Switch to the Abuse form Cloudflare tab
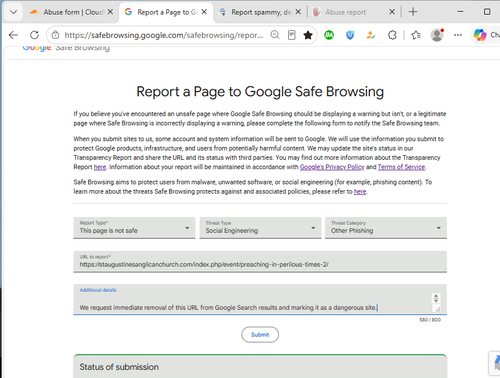This screenshot has height=378, width=500. click(x=72, y=12)
